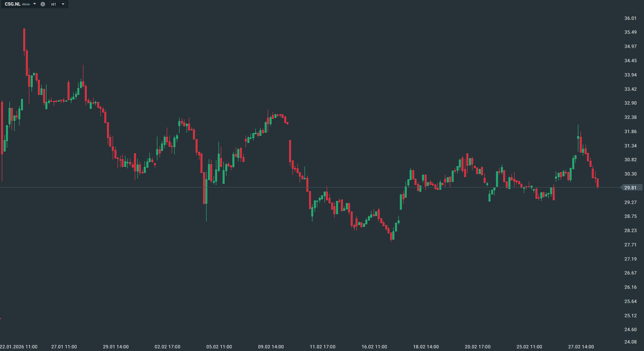
Task: Select the 02.02 17:00 time label
Action: [167, 347]
